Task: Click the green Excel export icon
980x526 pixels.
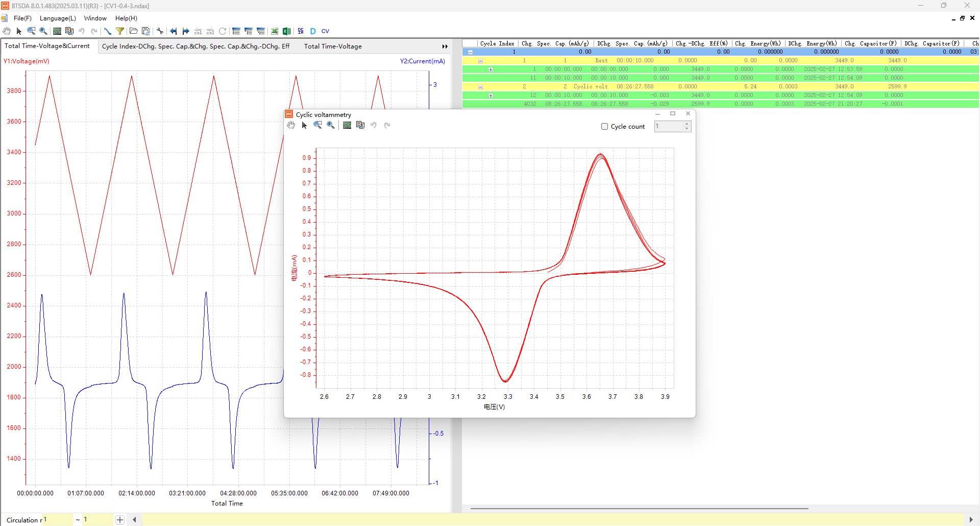Action: [x=287, y=31]
